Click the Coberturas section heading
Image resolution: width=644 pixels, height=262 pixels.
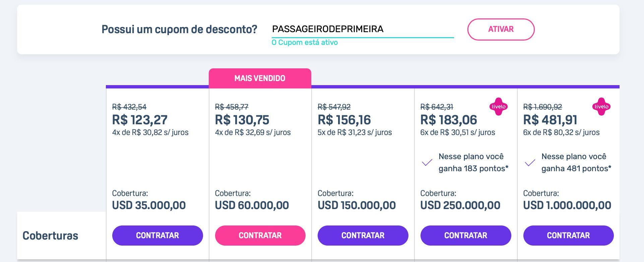tap(50, 236)
